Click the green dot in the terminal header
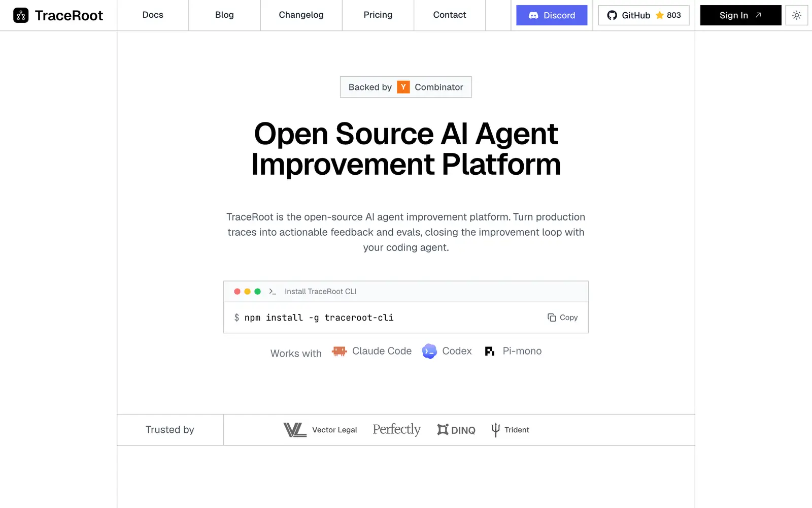Image resolution: width=812 pixels, height=508 pixels. (x=257, y=292)
